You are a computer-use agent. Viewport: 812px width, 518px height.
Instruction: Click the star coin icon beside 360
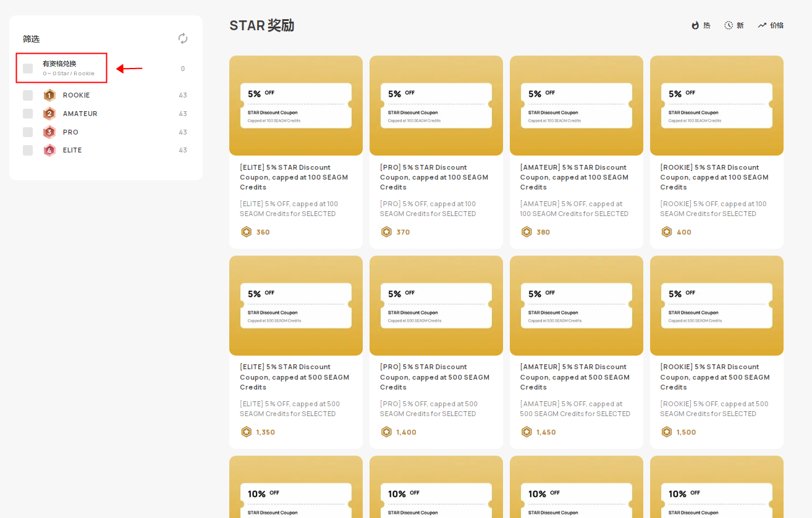click(x=246, y=232)
